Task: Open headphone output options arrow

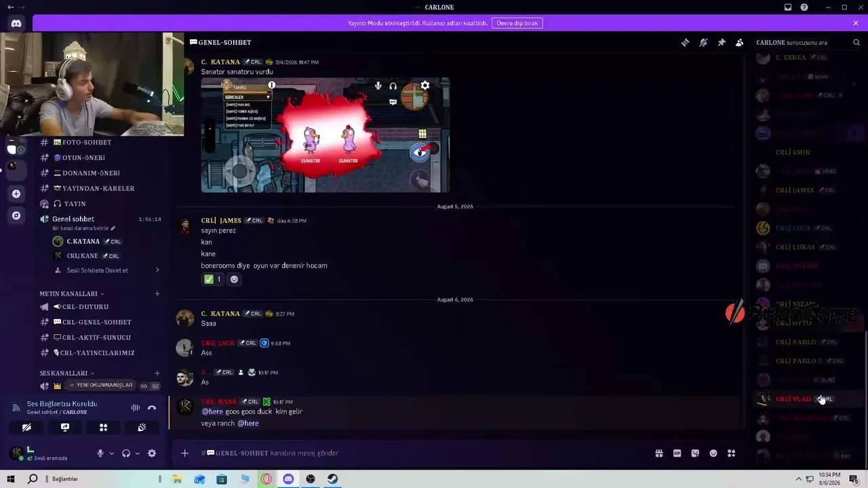Action: 137,453
